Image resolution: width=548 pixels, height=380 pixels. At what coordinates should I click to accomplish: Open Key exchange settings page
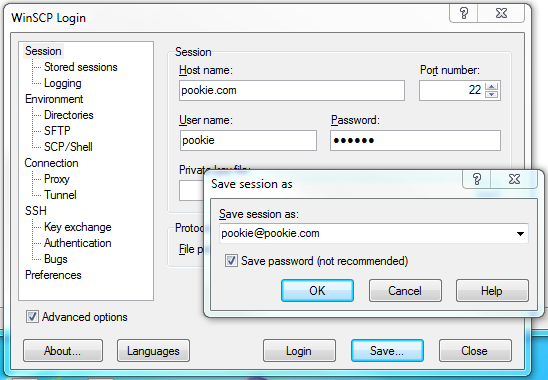point(78,227)
